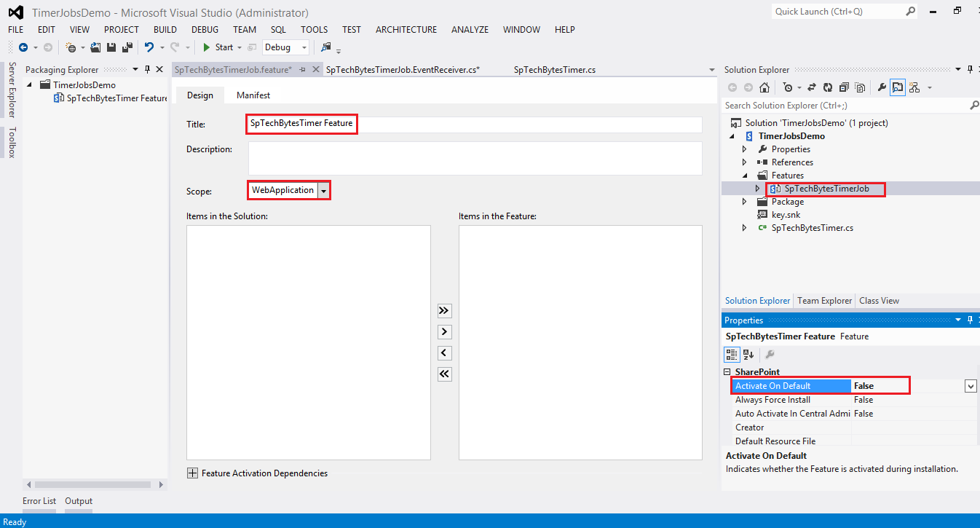Open the BUILD menu
This screenshot has height=528, width=980.
pyautogui.click(x=165, y=30)
